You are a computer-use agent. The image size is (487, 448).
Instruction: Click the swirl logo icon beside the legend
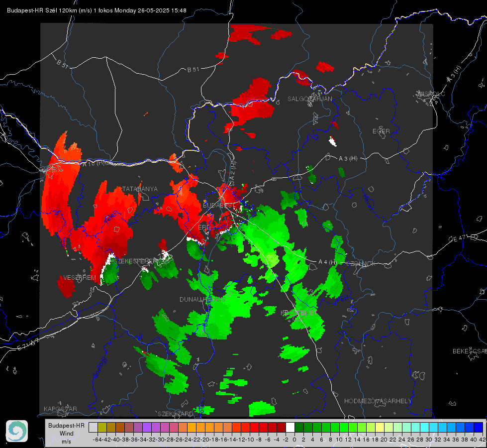[17, 431]
